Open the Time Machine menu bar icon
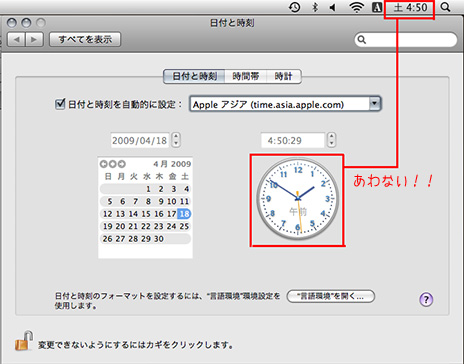This screenshot has width=464, height=364. tap(294, 7)
